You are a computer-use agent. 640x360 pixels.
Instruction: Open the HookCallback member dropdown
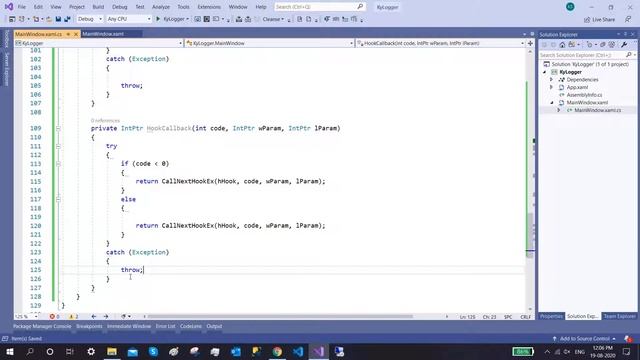tap(440, 43)
